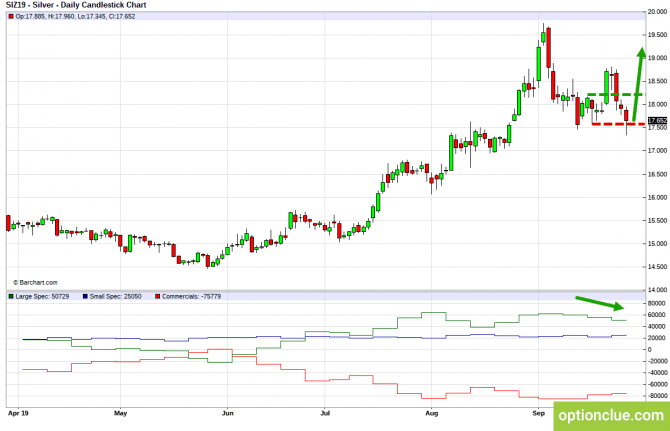Click the 15.000 price axis label
670x431 pixels.
click(657, 243)
